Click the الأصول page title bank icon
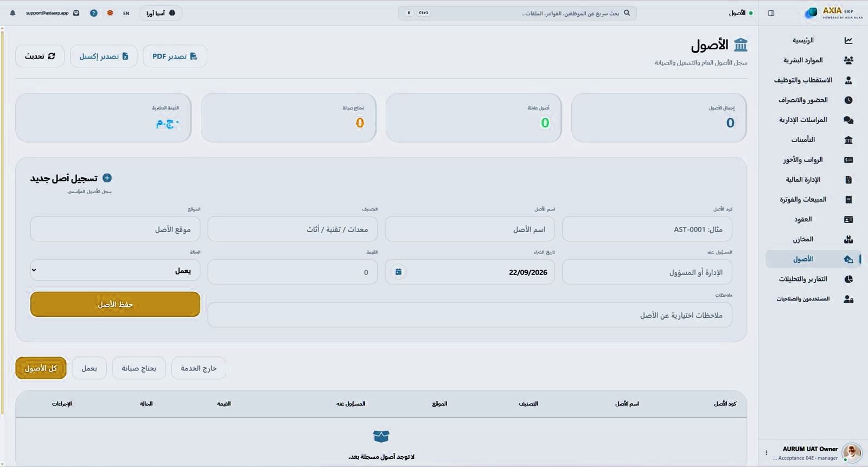The image size is (868, 467). click(741, 45)
